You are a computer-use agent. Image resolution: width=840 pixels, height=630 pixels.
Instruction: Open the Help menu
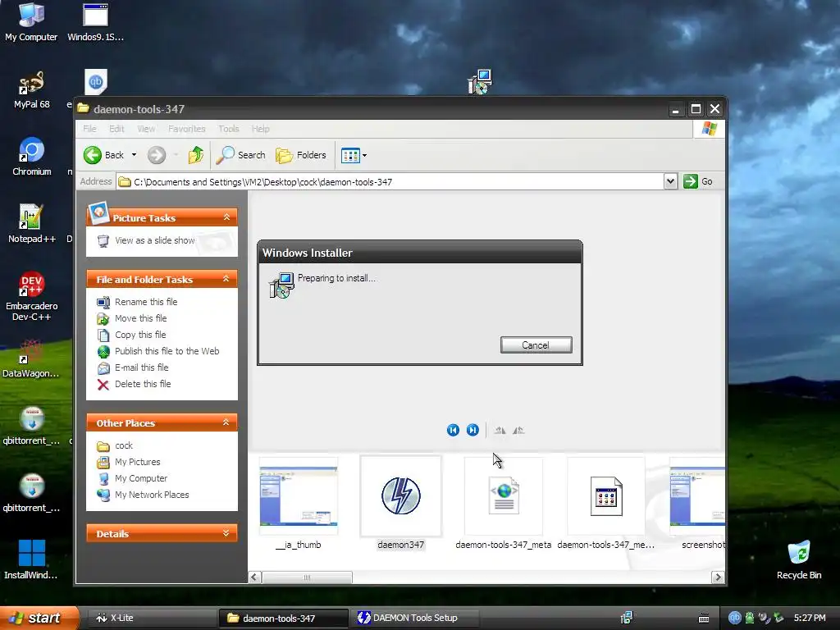pos(260,129)
